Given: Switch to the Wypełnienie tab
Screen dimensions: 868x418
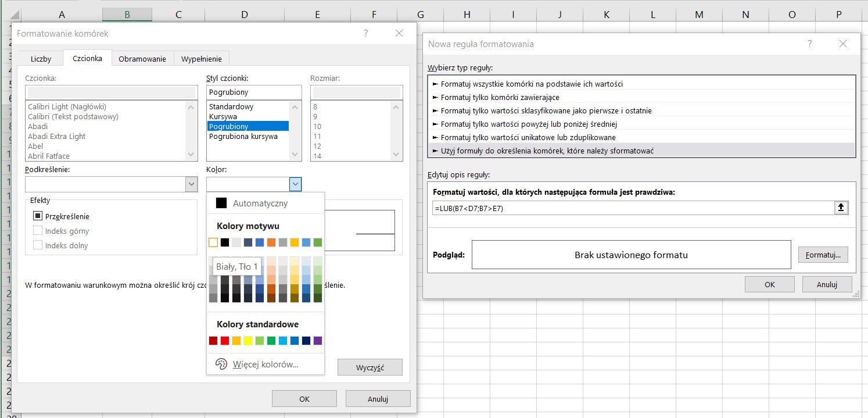Looking at the screenshot, I should (201, 59).
